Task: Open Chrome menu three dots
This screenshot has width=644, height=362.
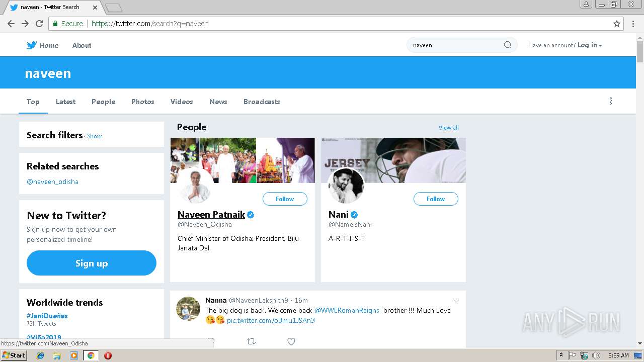Action: (633, 24)
